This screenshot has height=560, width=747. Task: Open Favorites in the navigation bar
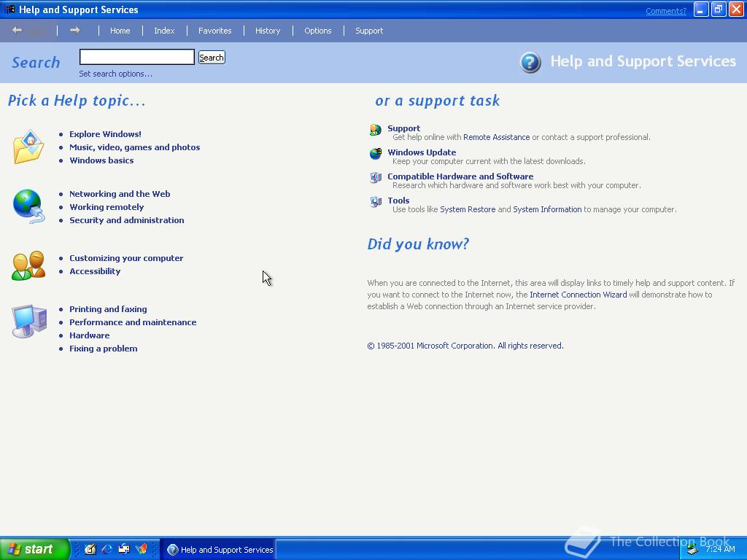click(215, 31)
